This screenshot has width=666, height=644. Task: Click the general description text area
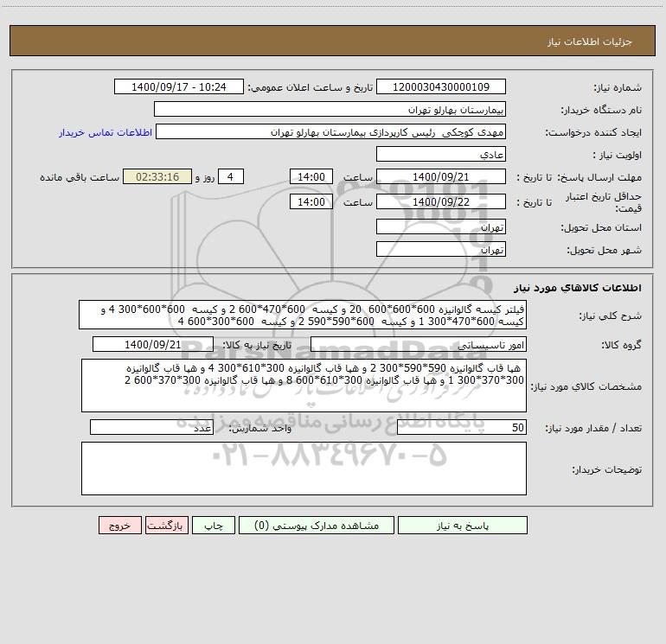[x=303, y=315]
